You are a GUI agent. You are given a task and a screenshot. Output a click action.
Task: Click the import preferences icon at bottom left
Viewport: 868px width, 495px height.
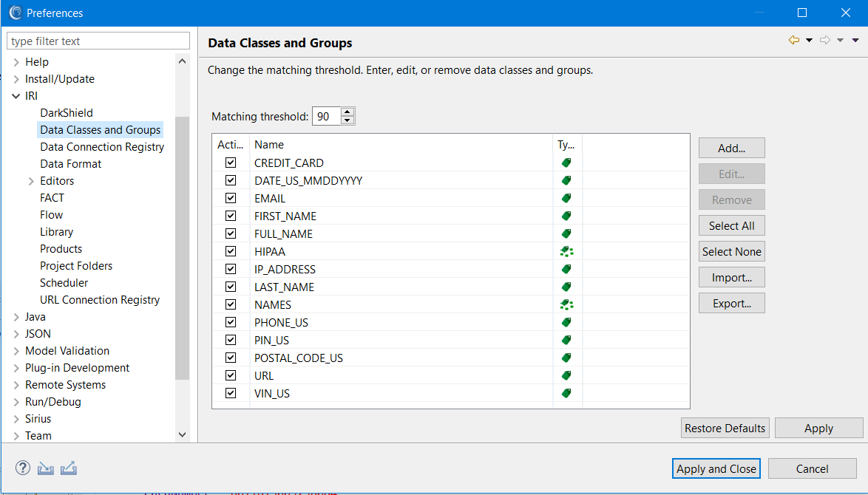[45, 468]
